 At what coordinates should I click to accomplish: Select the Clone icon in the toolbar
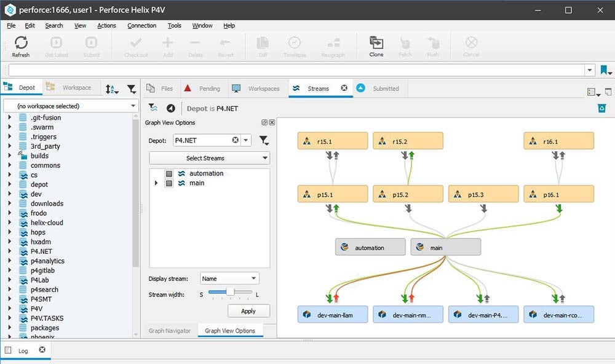tap(376, 44)
